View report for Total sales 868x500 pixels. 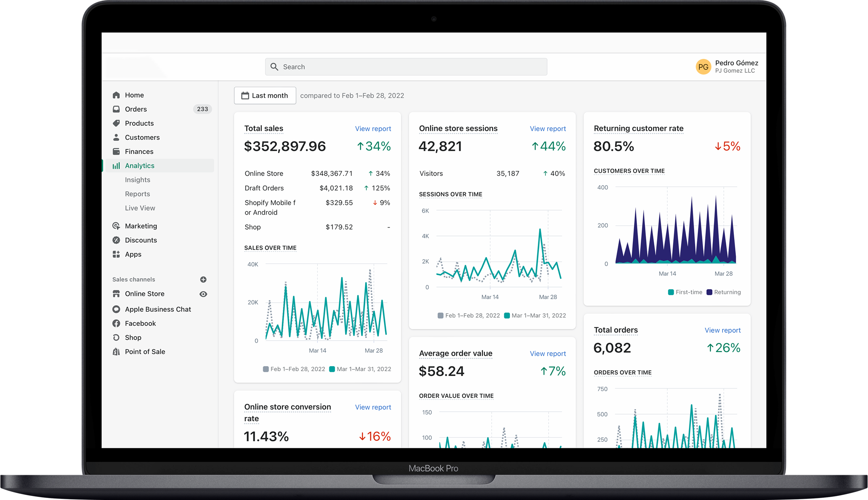(373, 129)
